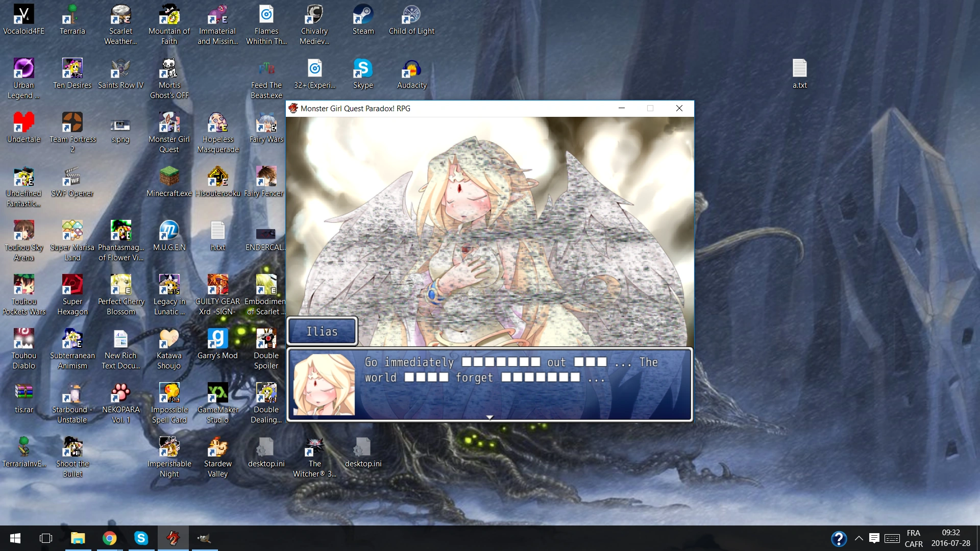
Task: Open the clock and date flyout
Action: click(x=950, y=538)
